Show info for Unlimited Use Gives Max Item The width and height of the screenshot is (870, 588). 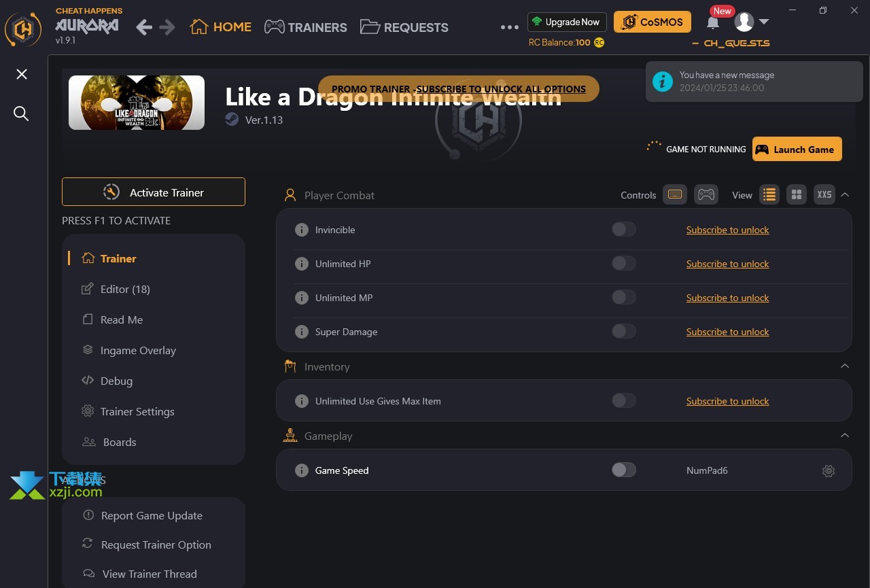302,401
